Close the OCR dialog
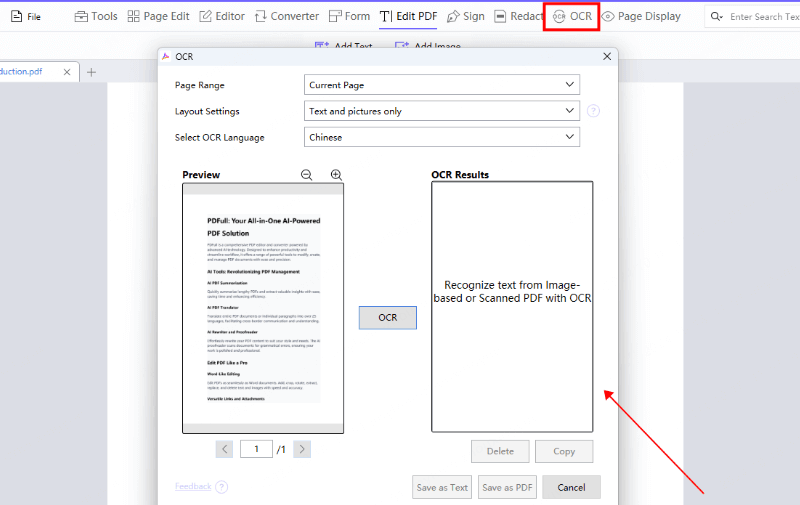Screen dimensions: 800x505 click(x=607, y=56)
